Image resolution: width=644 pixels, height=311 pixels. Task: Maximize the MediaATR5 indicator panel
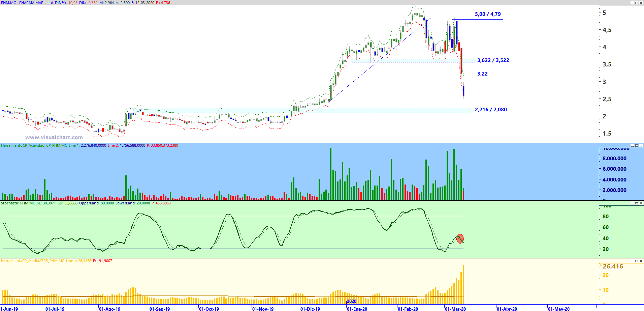(x=637, y=261)
